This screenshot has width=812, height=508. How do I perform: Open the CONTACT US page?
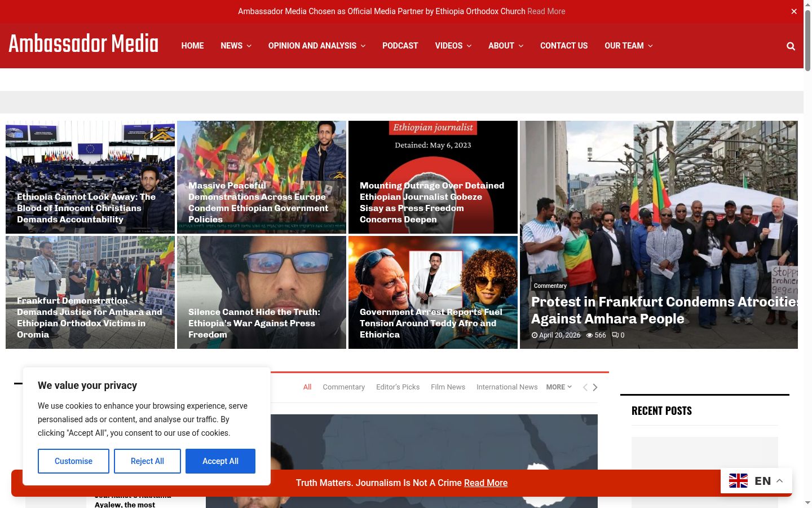(x=564, y=46)
